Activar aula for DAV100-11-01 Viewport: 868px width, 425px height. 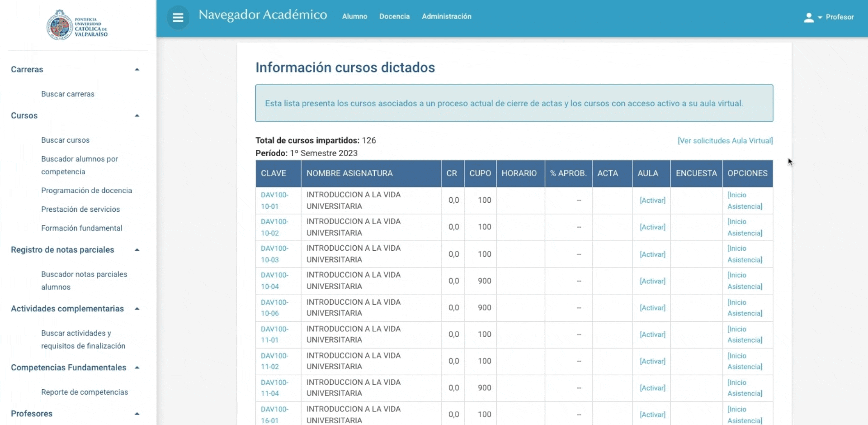[652, 334]
